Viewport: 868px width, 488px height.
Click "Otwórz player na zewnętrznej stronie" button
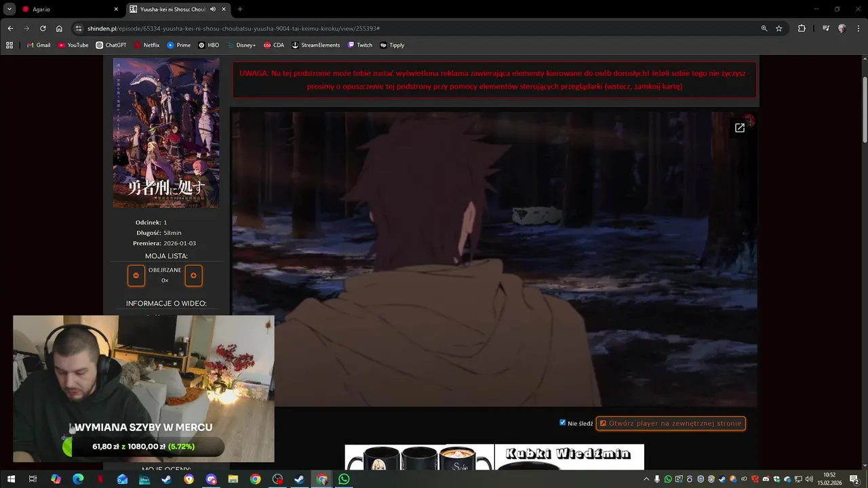click(x=671, y=424)
